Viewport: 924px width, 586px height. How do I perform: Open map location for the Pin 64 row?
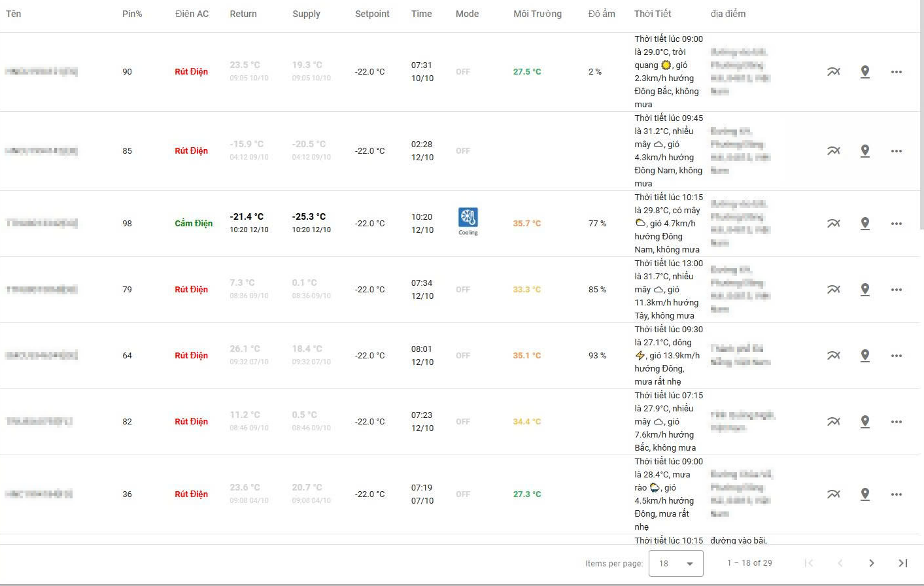tap(864, 356)
